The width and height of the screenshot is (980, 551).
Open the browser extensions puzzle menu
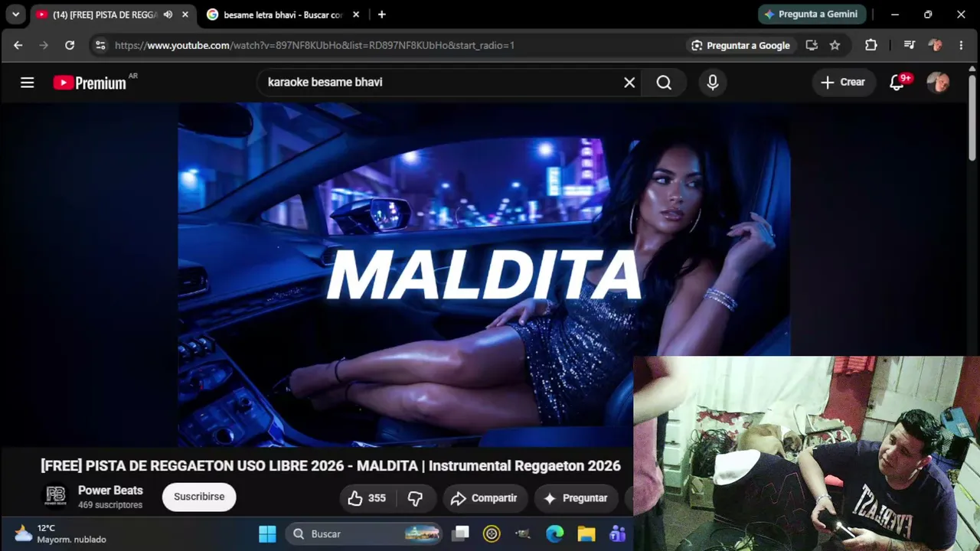[871, 45]
